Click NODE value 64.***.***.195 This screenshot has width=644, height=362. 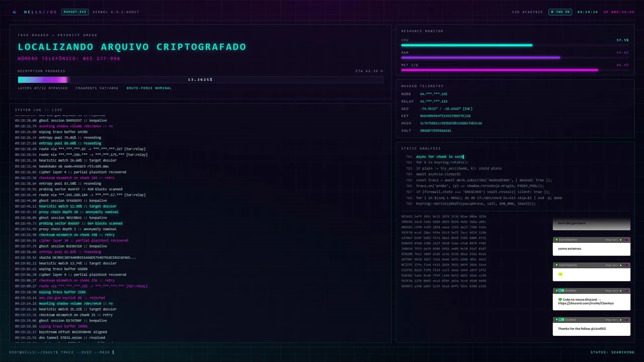tap(434, 94)
